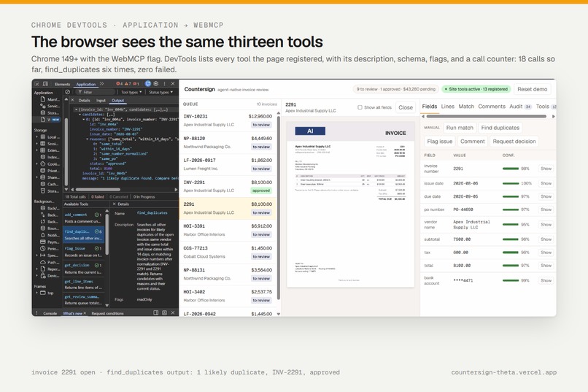Open Back/forward cache sidebar entry
Image resolution: width=588 pixels, height=392 pixels.
tap(50, 208)
